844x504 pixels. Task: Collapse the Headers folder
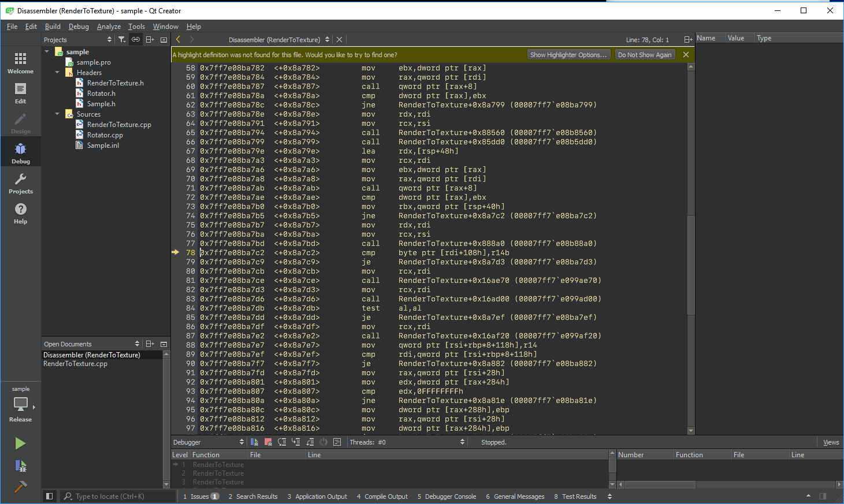tap(57, 72)
